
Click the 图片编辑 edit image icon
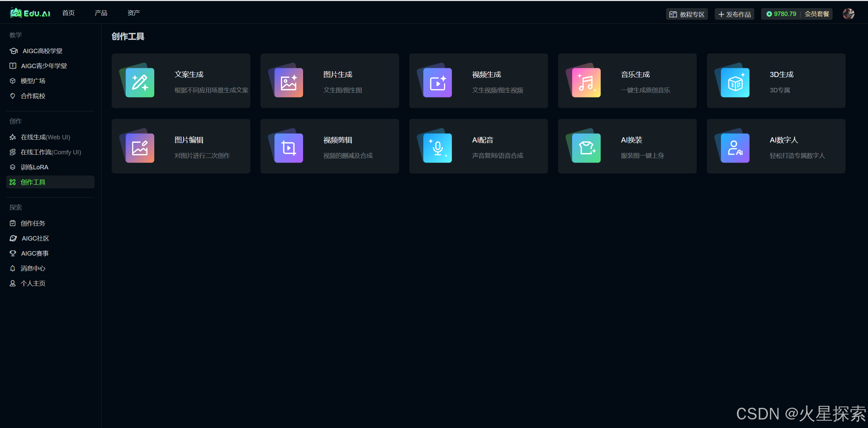[x=140, y=148]
